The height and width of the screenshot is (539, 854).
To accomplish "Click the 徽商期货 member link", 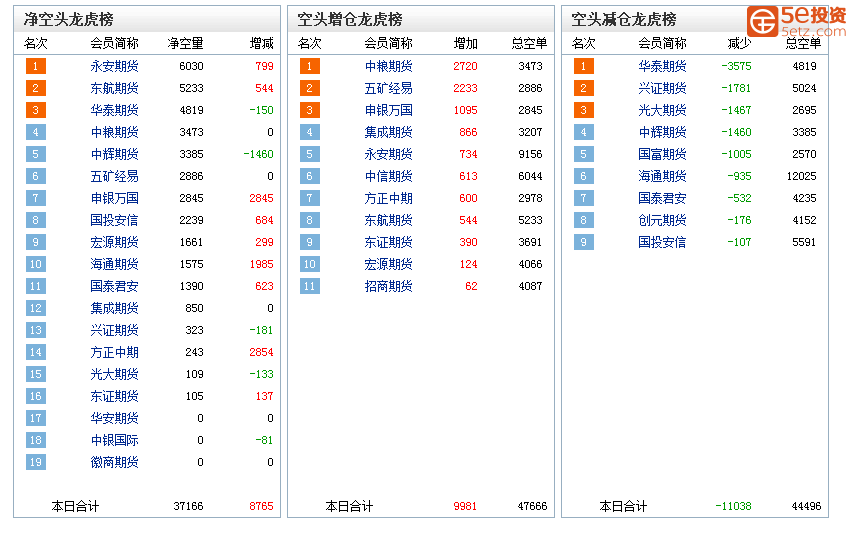I will coord(114,462).
